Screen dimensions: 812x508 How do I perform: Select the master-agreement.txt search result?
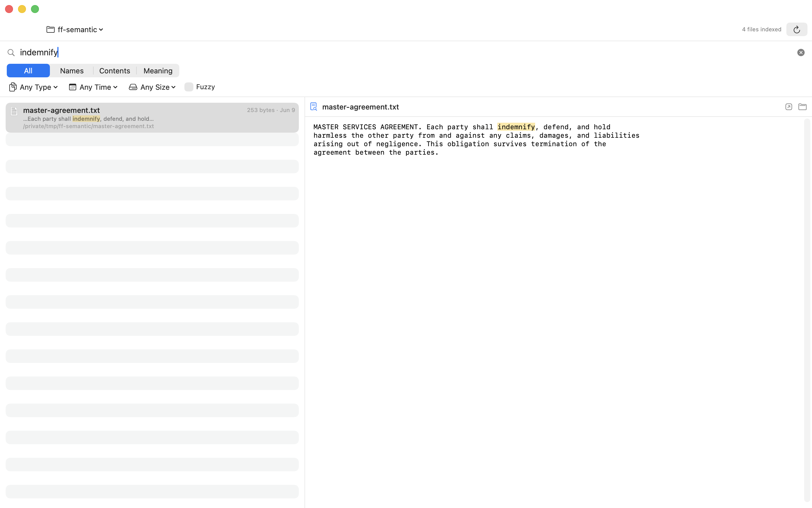pyautogui.click(x=152, y=118)
